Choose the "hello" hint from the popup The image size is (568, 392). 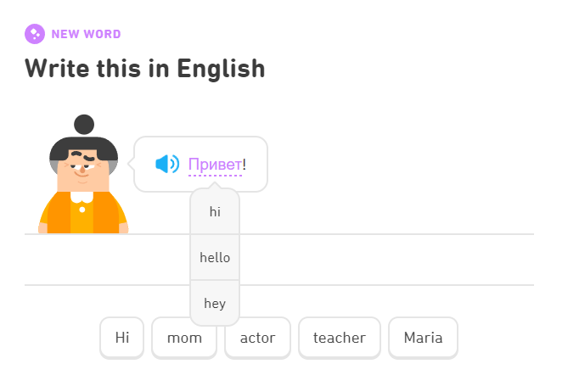[215, 257]
